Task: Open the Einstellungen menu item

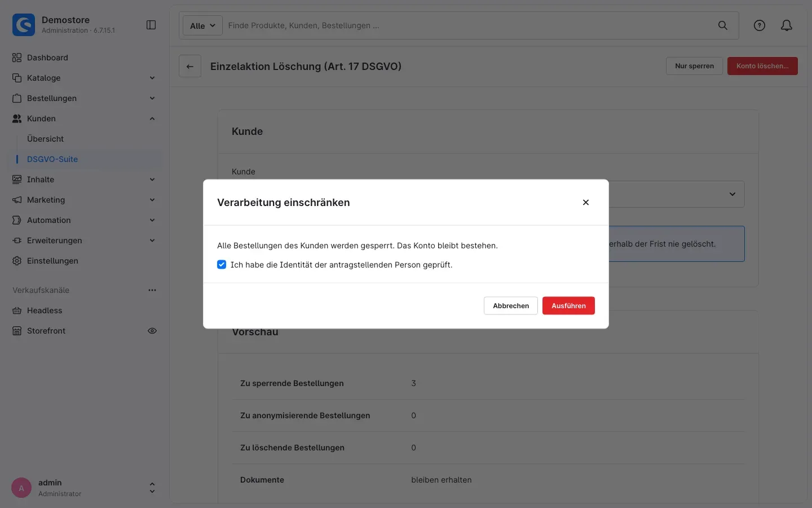Action: click(x=52, y=261)
